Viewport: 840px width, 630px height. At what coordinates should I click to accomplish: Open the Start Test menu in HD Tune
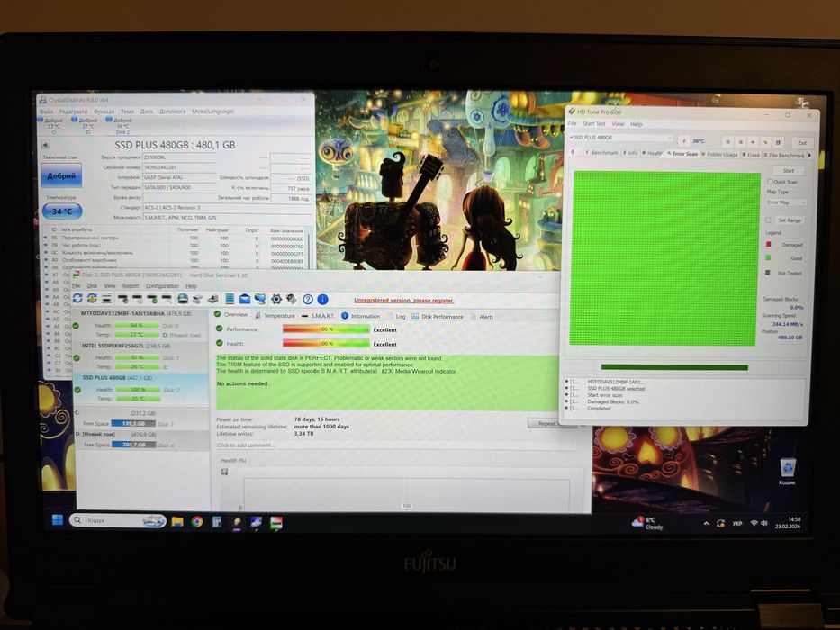tap(593, 124)
